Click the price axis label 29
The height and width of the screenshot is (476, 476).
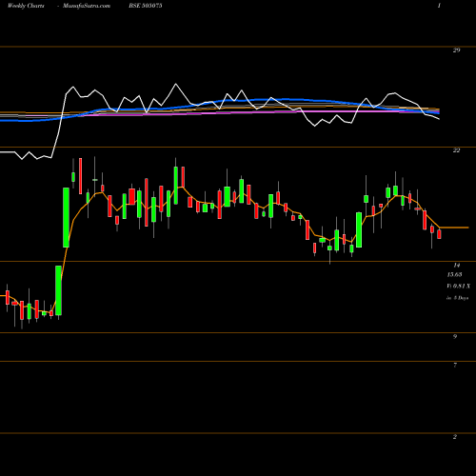tap(456, 50)
